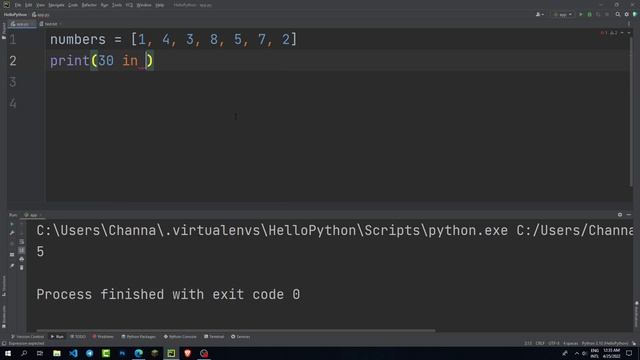640x360 pixels.
Task: Toggle scroll to end in Run console
Action: (x=22, y=250)
